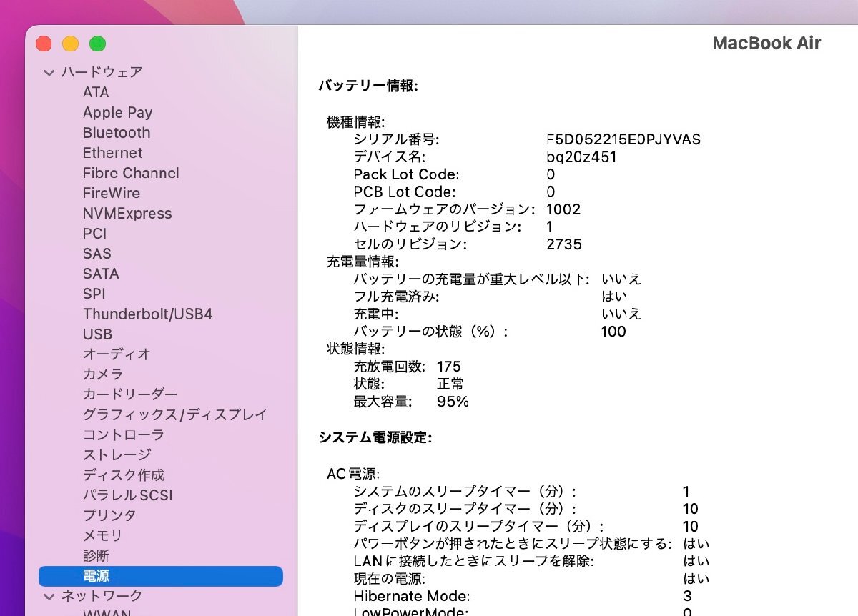Click the PCB Lot Code label
This screenshot has width=858, height=616.
point(404,192)
